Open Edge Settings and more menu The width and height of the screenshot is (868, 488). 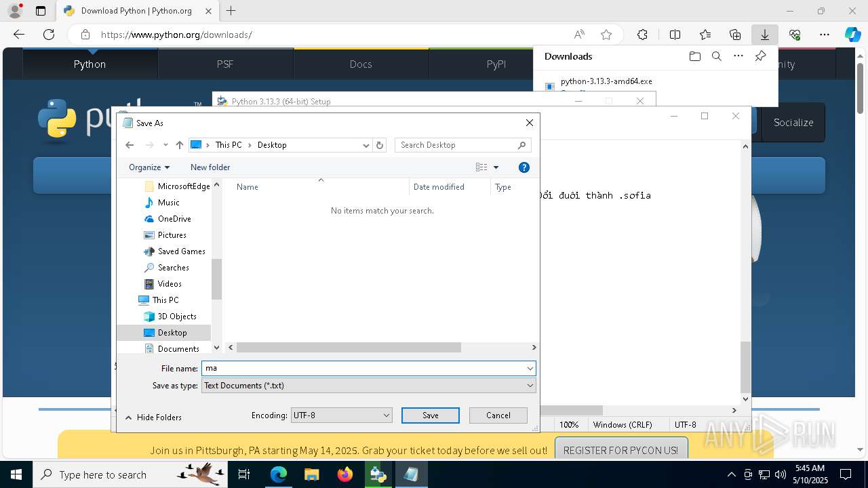[x=825, y=35]
